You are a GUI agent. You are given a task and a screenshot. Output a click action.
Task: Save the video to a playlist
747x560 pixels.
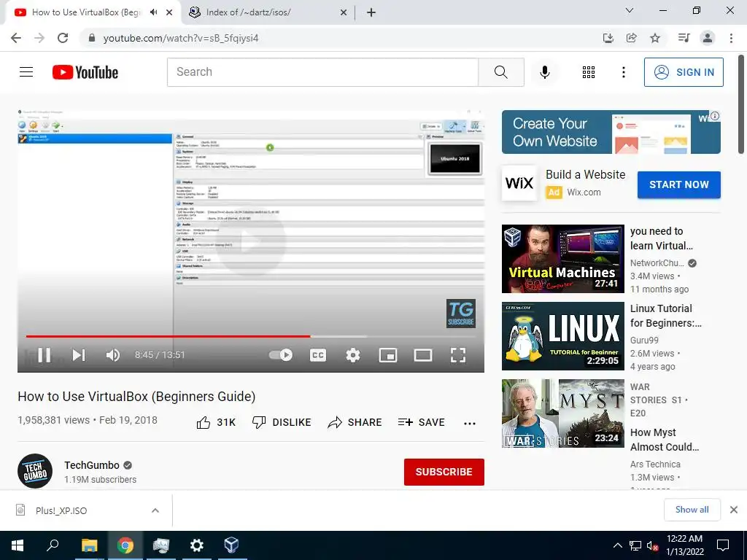(421, 422)
